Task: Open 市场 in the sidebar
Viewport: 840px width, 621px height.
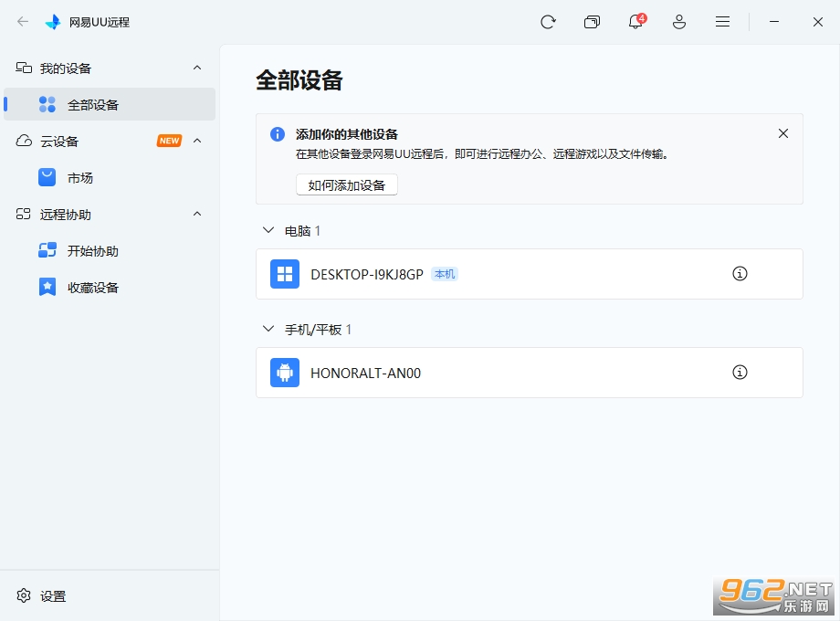Action: (x=110, y=178)
